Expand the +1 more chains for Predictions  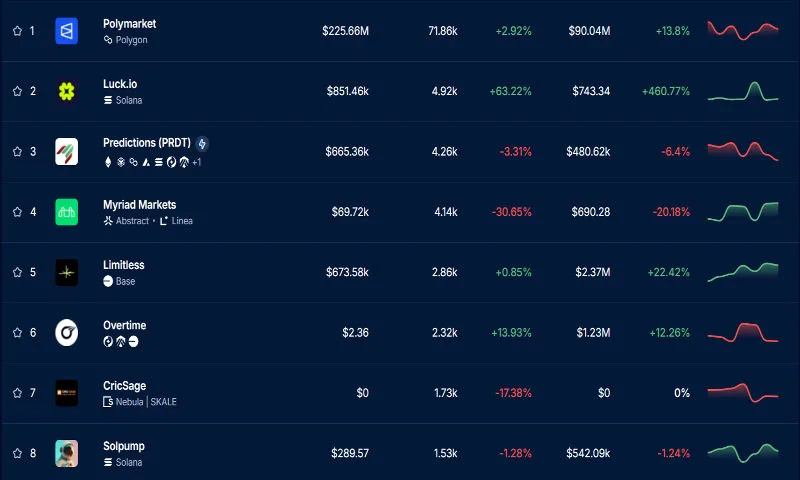click(x=197, y=161)
